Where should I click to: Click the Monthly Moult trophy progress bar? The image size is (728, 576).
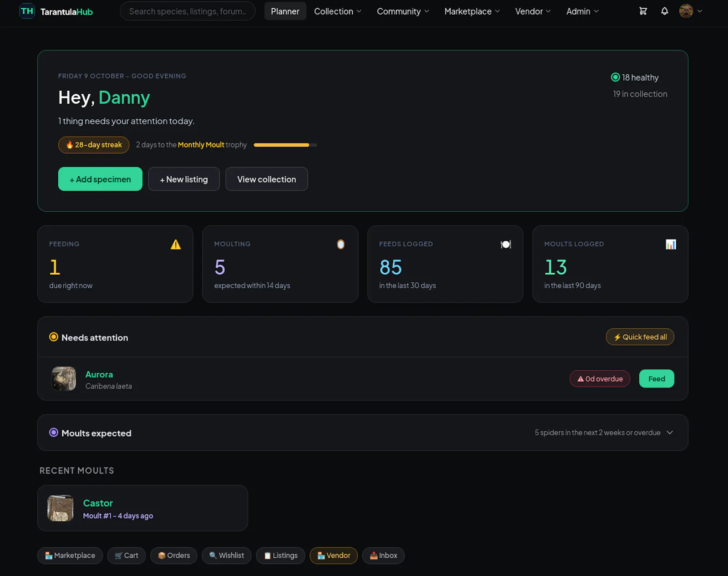tap(285, 145)
